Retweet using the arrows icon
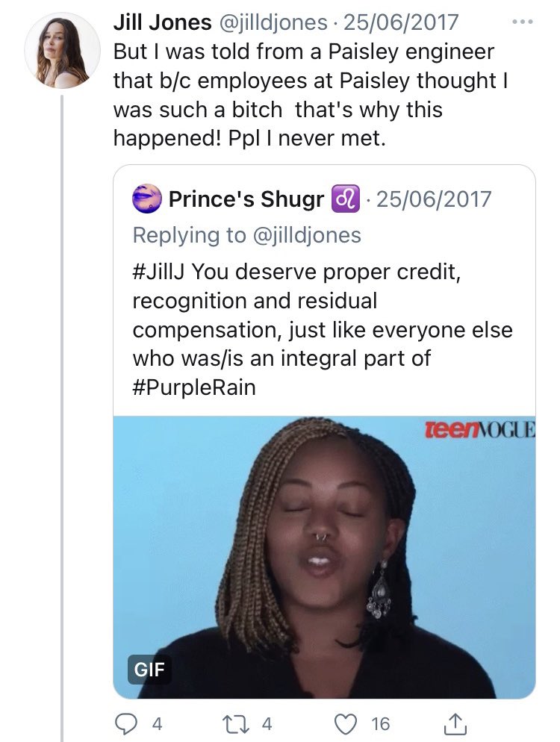560x742 pixels. click(x=235, y=723)
